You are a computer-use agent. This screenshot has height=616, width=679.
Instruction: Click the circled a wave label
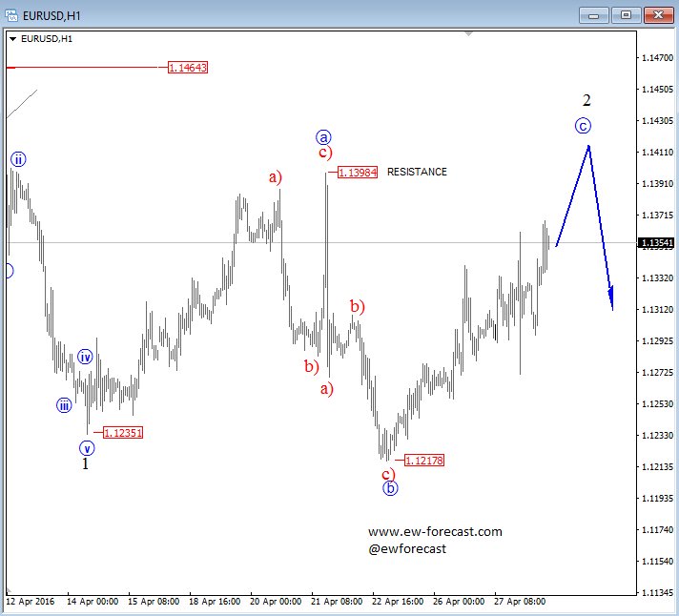point(323,137)
